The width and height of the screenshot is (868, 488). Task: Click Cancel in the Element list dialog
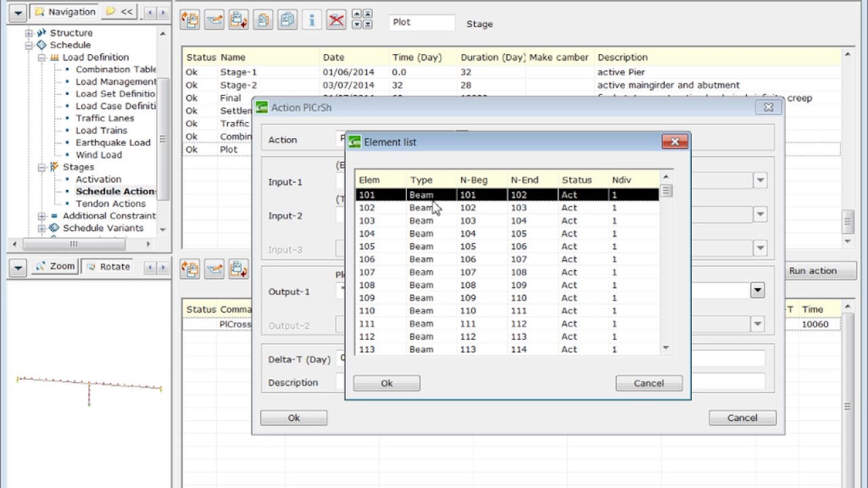[649, 383]
